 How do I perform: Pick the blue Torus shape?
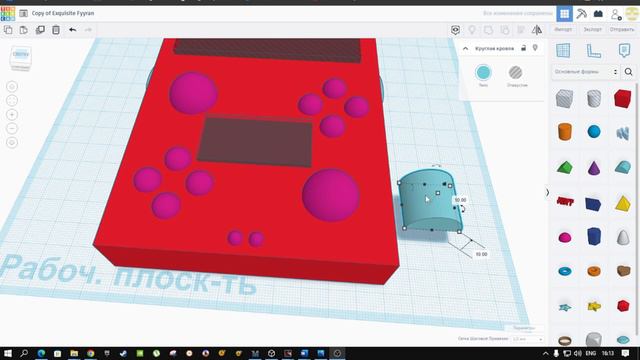click(x=565, y=271)
